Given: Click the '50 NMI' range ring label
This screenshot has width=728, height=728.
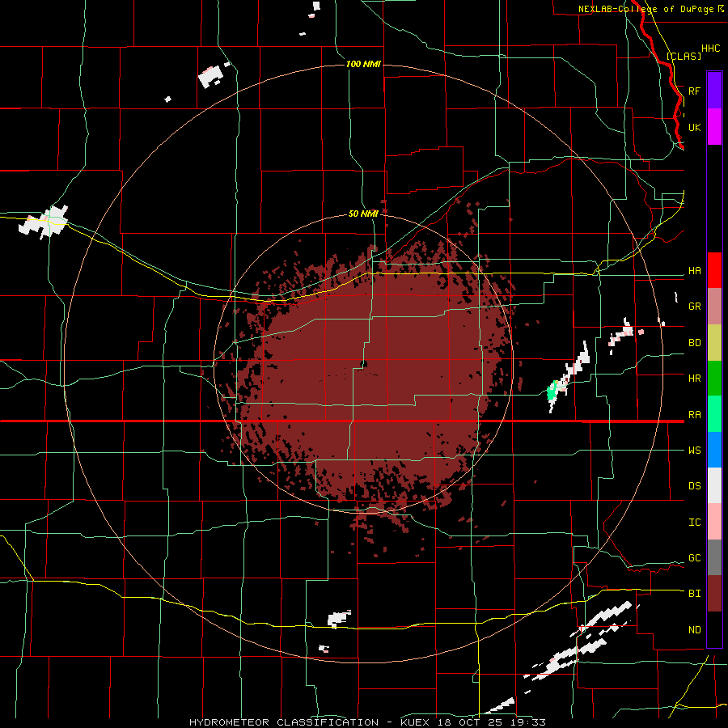Looking at the screenshot, I should point(363,214).
